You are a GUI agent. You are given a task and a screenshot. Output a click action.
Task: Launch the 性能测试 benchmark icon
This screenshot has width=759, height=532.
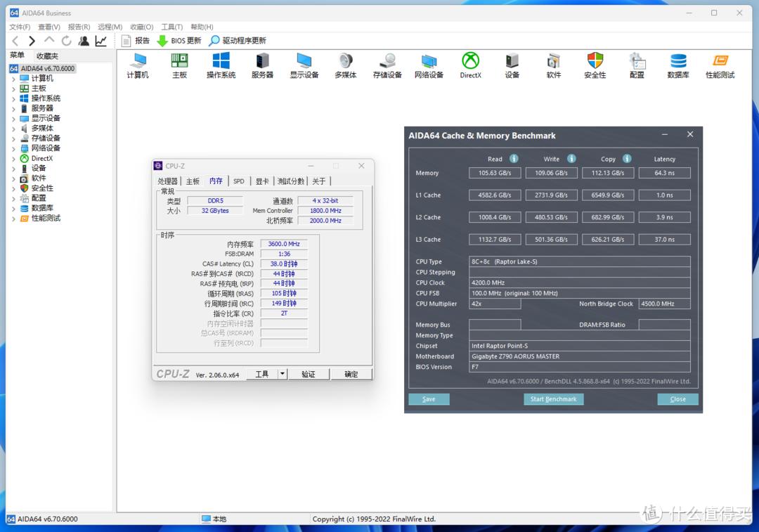pos(719,67)
